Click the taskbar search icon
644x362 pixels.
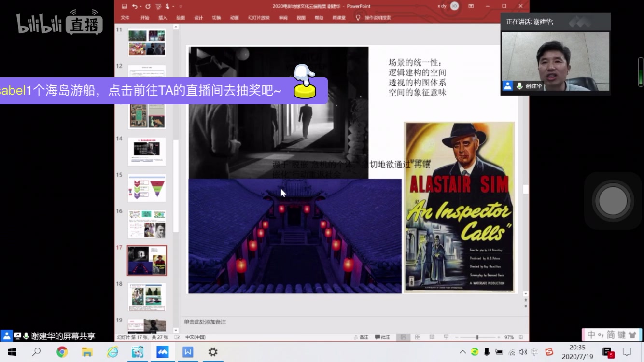pyautogui.click(x=36, y=352)
